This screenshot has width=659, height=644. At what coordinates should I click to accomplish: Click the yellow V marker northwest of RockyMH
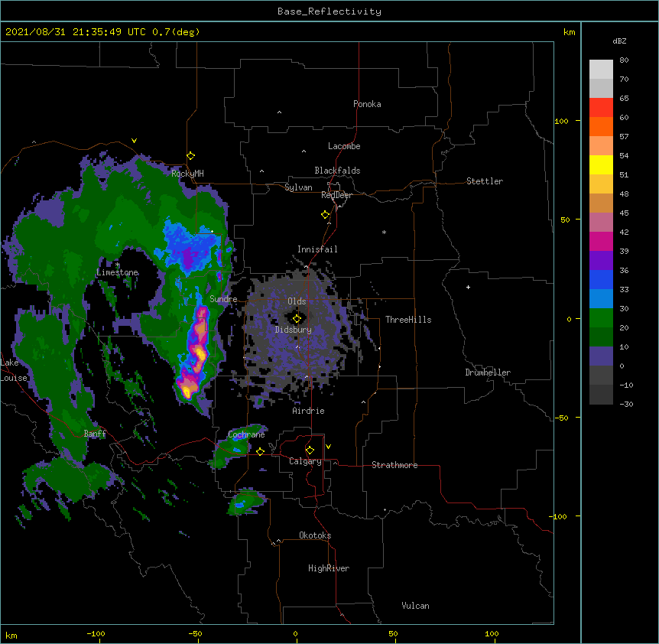tap(134, 141)
